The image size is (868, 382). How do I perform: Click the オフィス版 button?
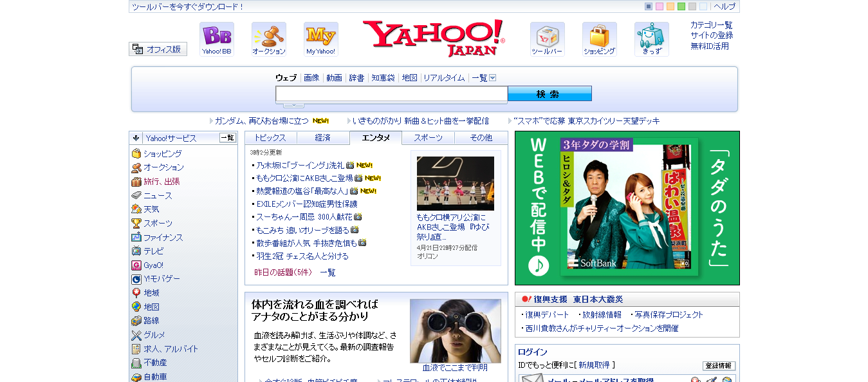(158, 49)
